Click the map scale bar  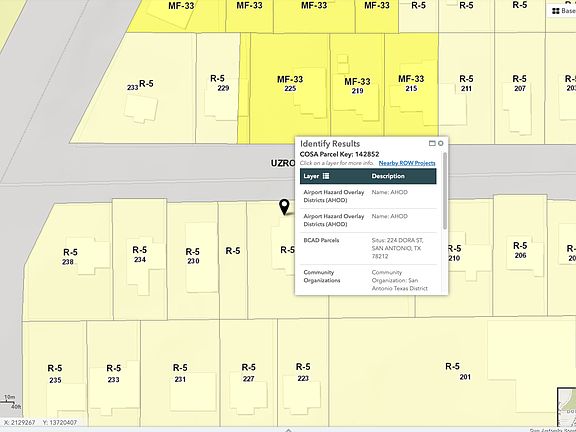11,402
